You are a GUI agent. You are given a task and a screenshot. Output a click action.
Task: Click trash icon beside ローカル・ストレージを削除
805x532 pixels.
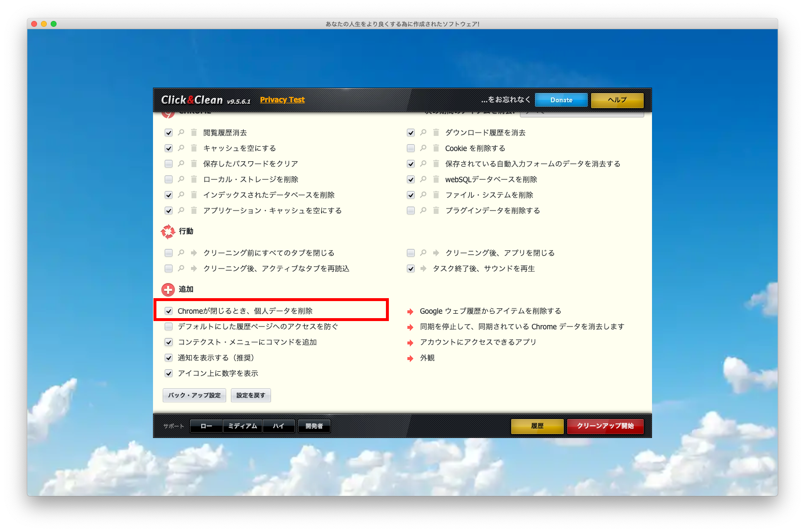click(194, 179)
